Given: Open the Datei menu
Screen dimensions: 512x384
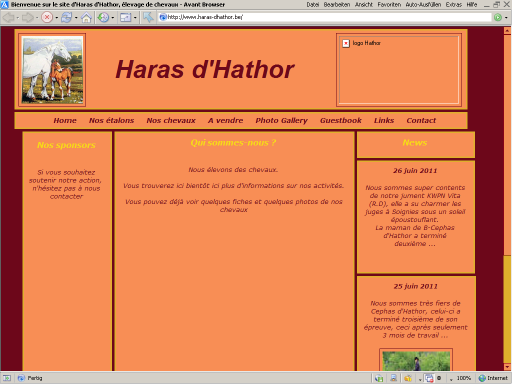Looking at the screenshot, I should tap(313, 5).
